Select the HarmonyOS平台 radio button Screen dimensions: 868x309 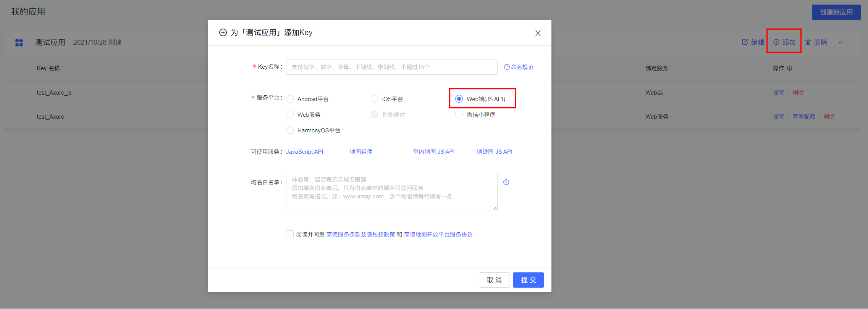(290, 130)
